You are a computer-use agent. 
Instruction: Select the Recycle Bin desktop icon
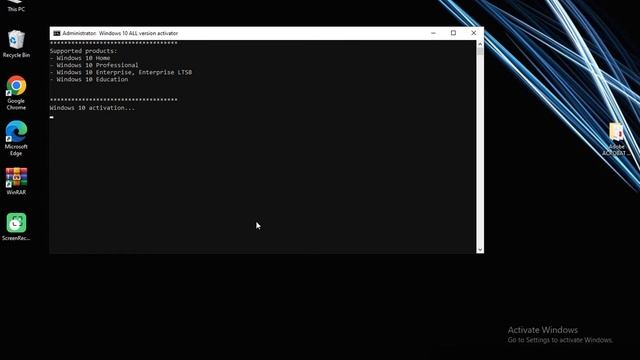click(16, 43)
